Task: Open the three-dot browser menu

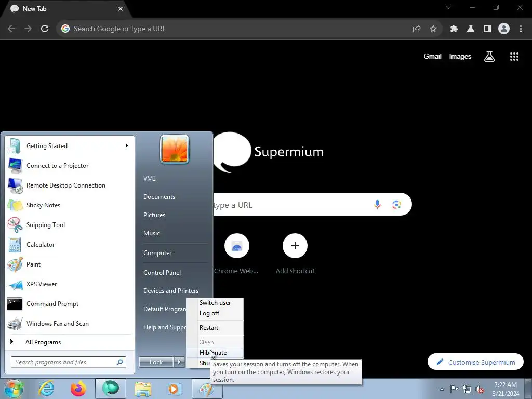Action: 521,29
